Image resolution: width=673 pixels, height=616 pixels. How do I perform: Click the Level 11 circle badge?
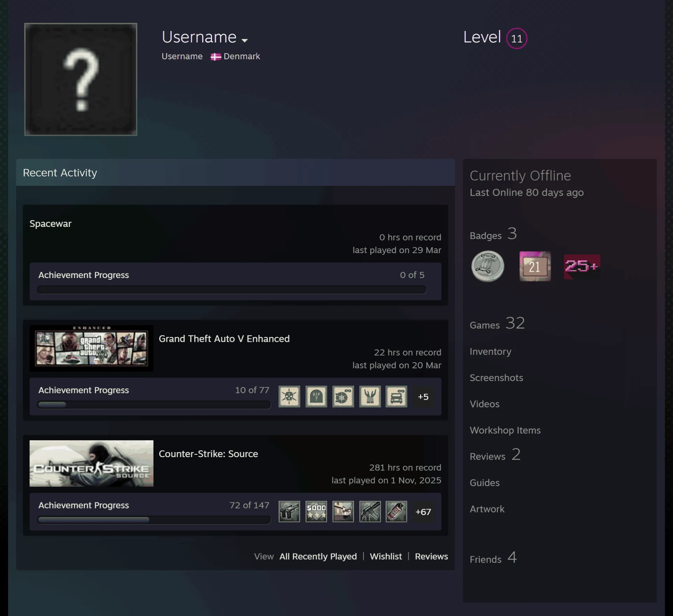pos(517,38)
